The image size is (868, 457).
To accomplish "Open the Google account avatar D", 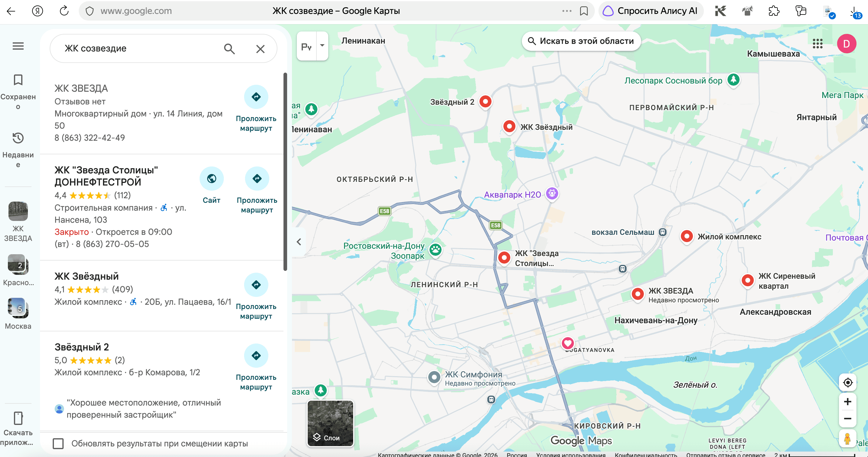I will 846,44.
